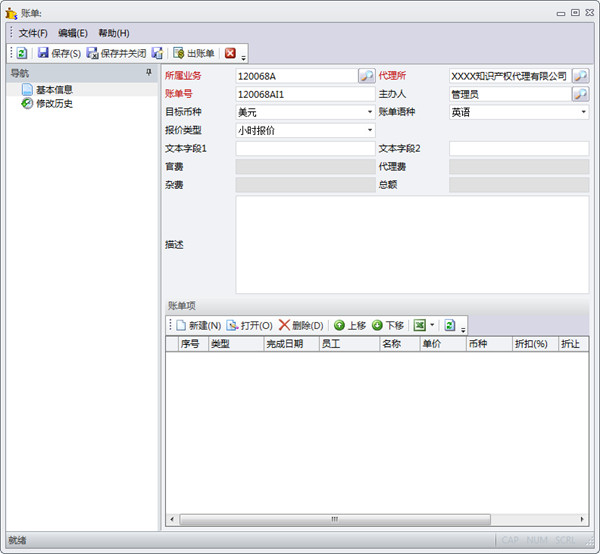Expand the 目标币种 currency dropdown
The image size is (600, 554).
pos(370,112)
